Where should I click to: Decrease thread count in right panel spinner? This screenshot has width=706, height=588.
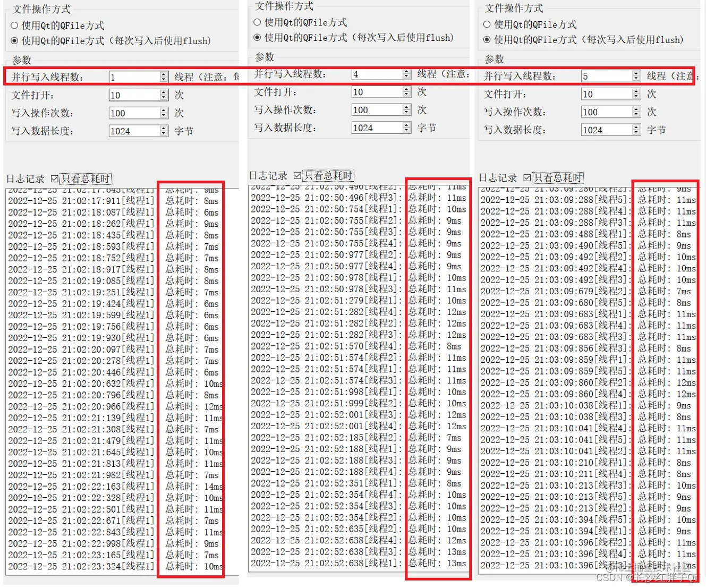[x=636, y=79]
